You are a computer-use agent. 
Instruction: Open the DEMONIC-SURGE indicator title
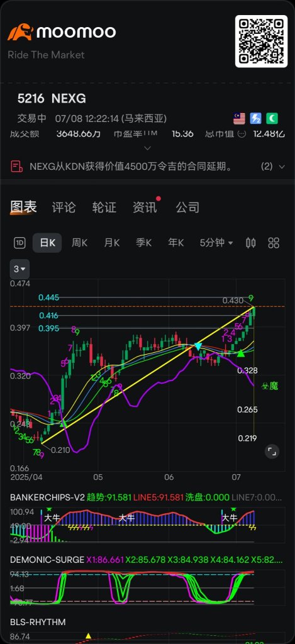pyautogui.click(x=47, y=560)
